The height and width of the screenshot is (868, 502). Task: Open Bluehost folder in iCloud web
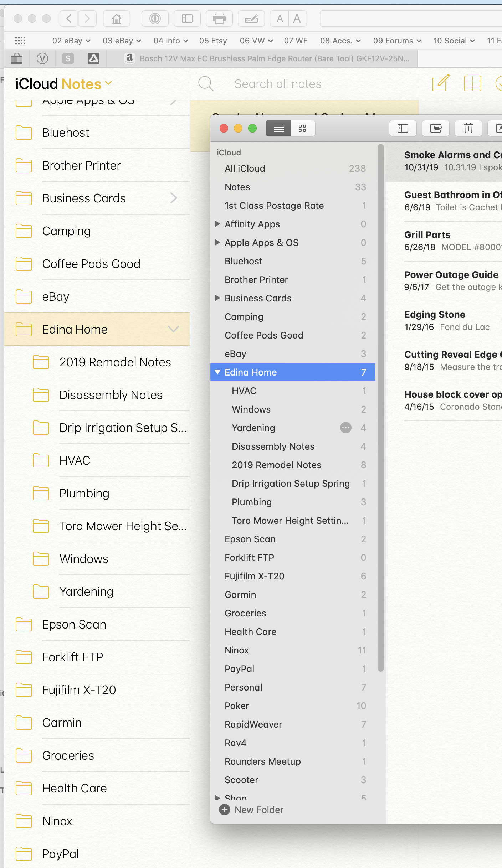97,133
